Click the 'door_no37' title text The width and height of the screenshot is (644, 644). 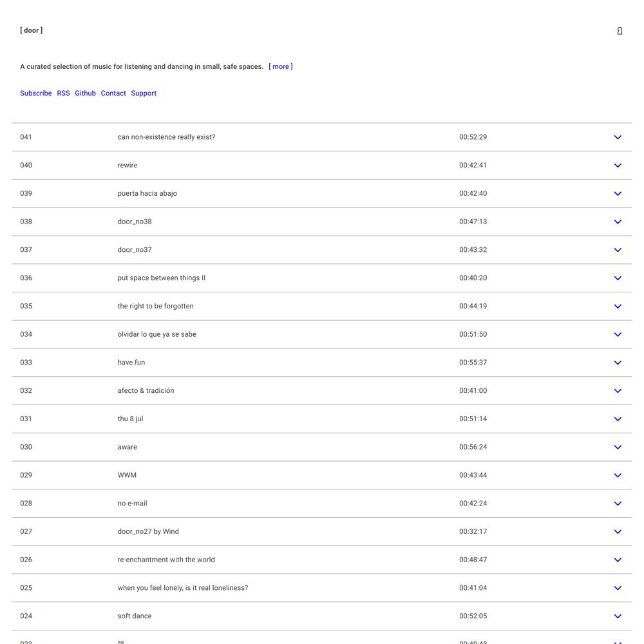coord(135,250)
